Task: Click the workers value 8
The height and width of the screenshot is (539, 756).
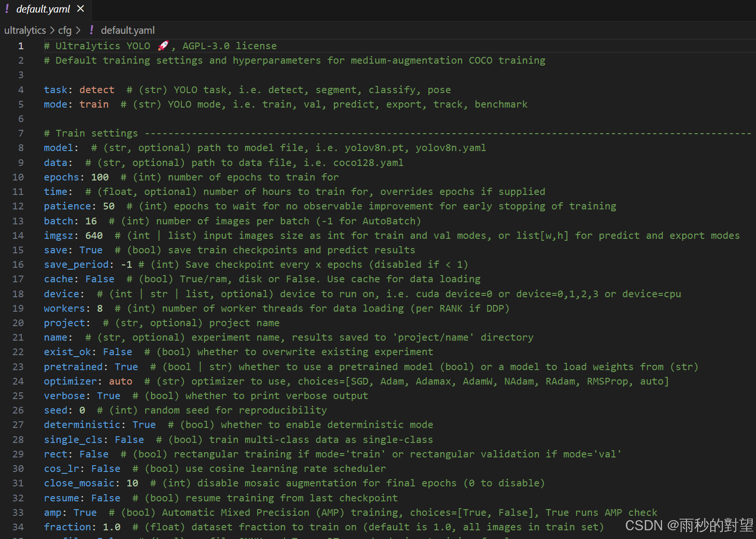Action: tap(100, 308)
